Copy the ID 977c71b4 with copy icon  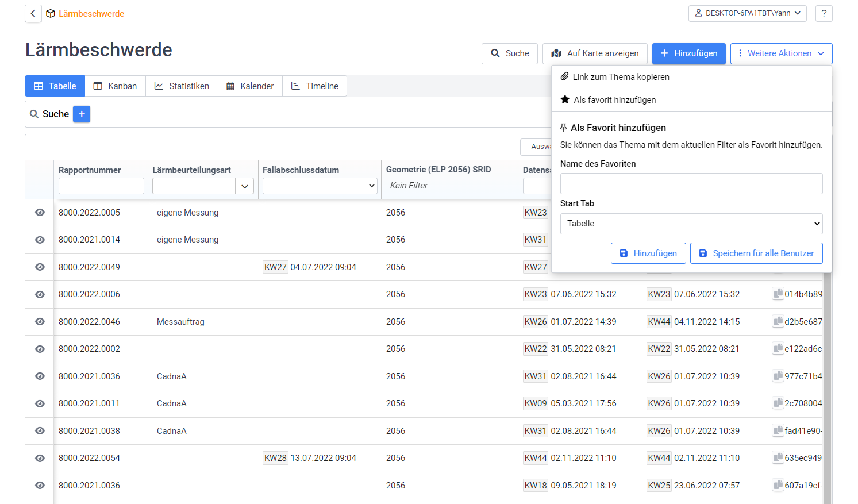778,376
